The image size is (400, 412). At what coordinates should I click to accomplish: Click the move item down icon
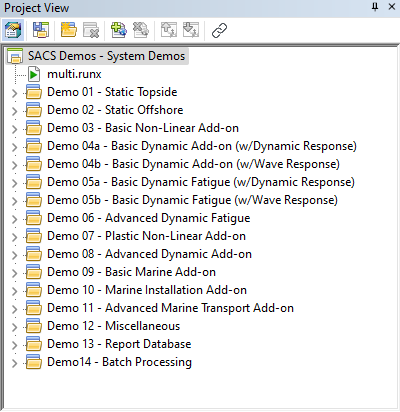(191, 30)
